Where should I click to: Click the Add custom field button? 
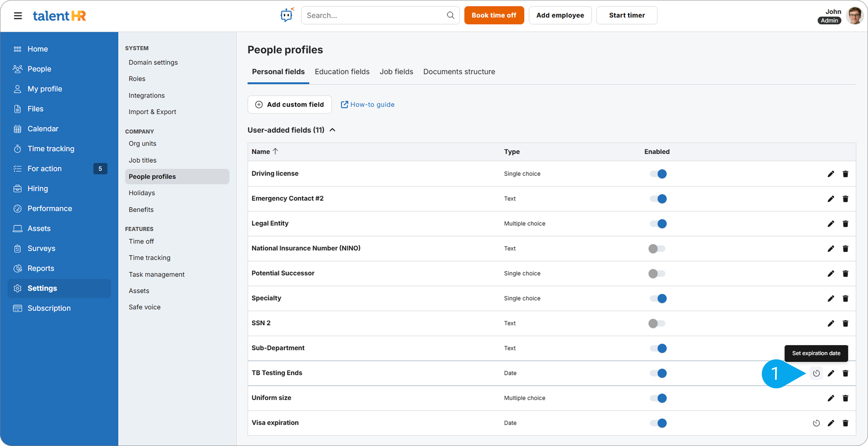(290, 104)
